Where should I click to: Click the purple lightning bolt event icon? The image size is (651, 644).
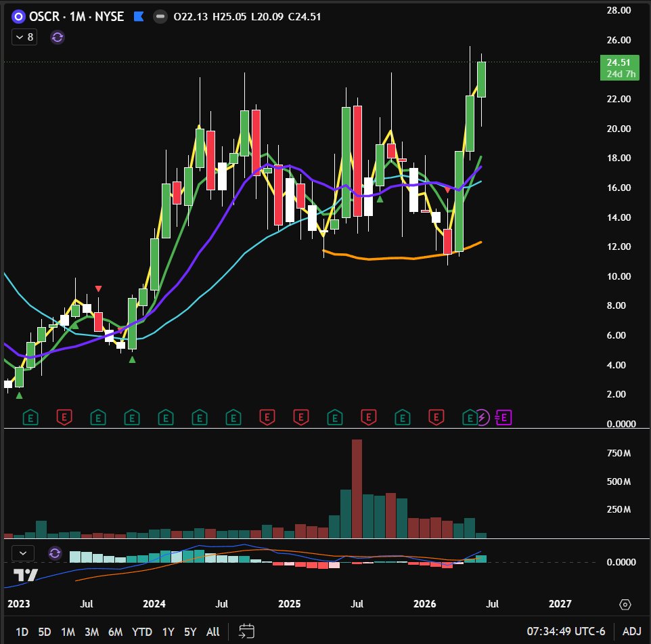coord(482,417)
